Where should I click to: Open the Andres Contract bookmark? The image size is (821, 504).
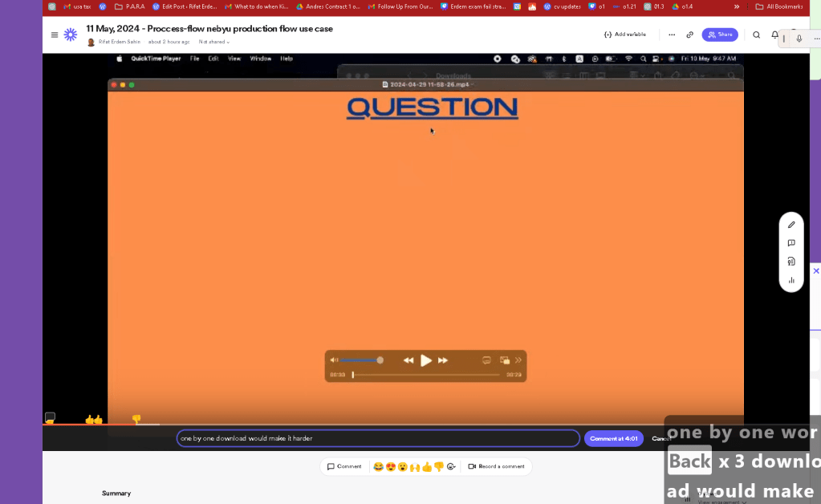(328, 6)
